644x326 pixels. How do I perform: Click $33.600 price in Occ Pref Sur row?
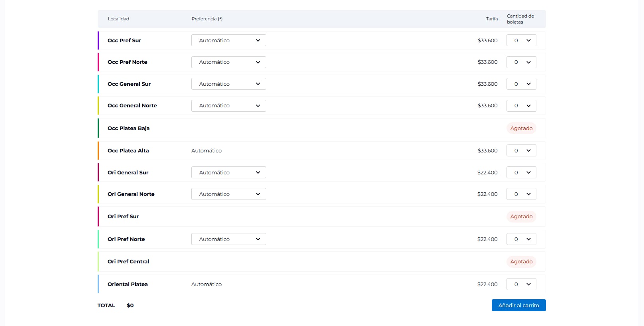(x=488, y=40)
